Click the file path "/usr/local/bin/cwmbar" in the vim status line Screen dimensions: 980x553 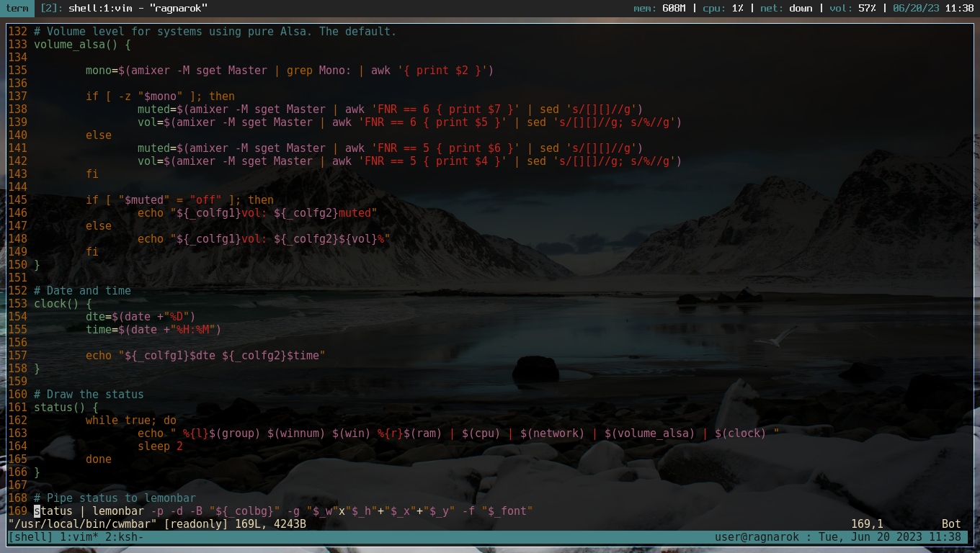[82, 524]
